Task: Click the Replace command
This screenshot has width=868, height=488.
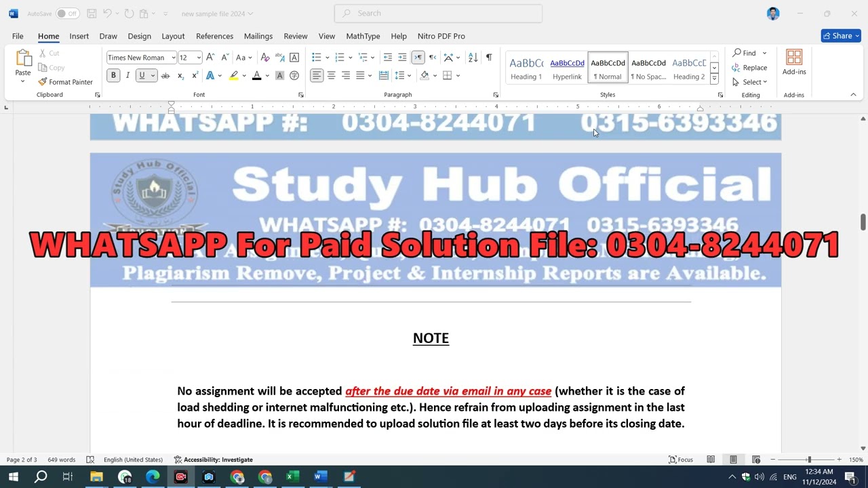Action: click(749, 68)
